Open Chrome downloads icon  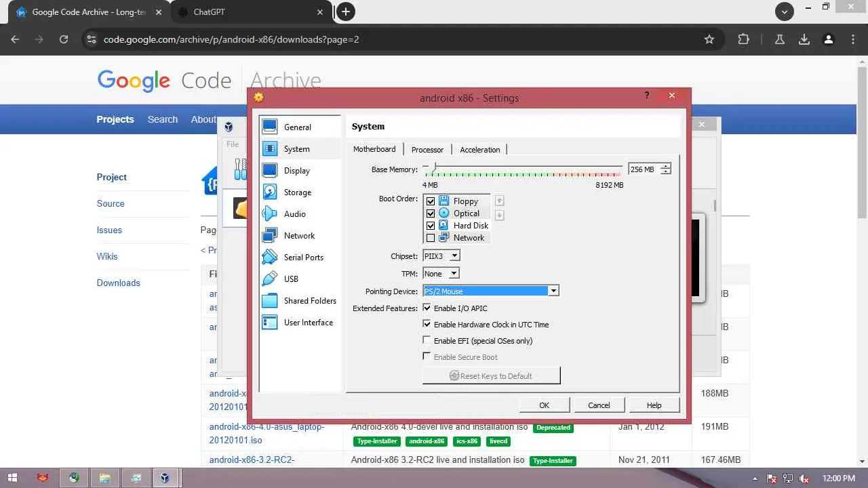[x=804, y=39]
